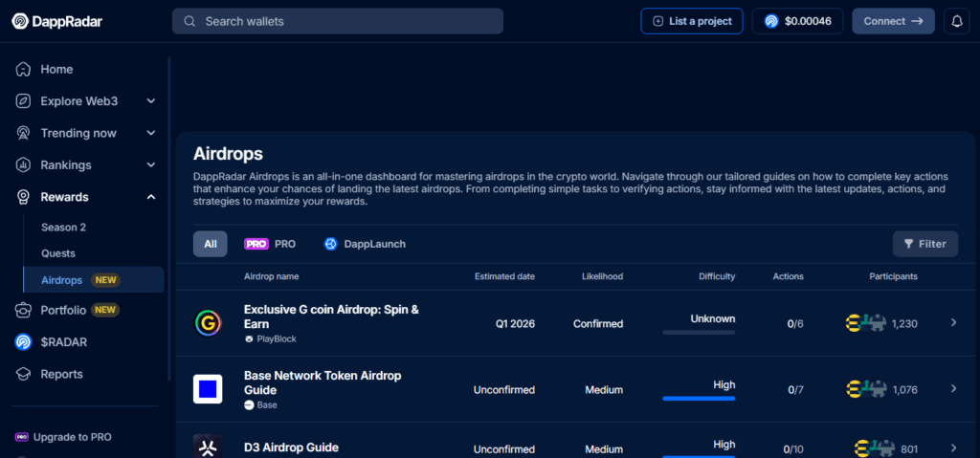Expand the Rankings menu chevron
Viewport: 980px width, 458px height.
click(x=150, y=165)
